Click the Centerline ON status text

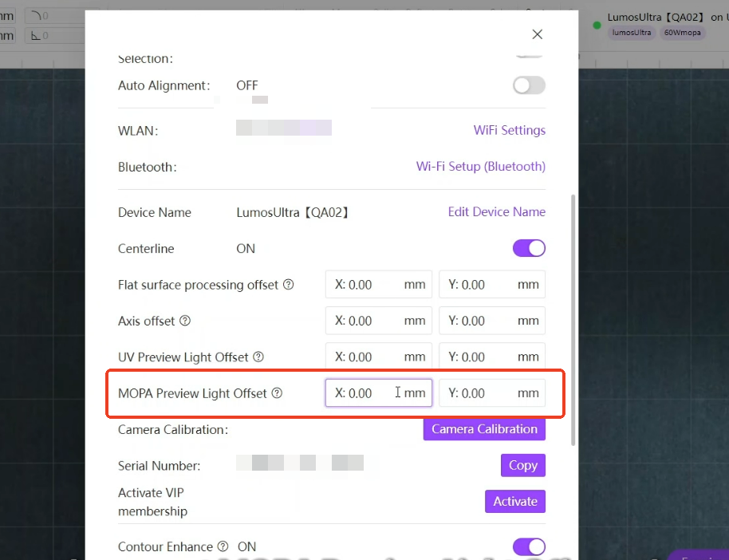[246, 248]
